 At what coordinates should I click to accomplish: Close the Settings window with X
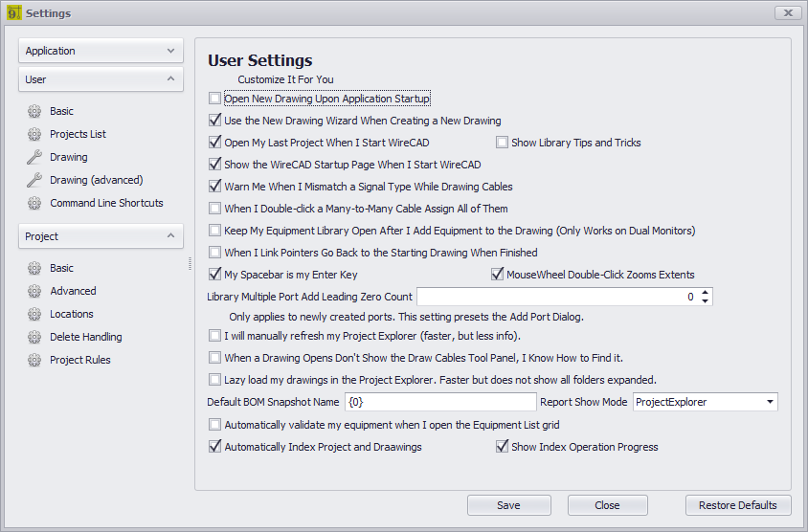[788, 12]
